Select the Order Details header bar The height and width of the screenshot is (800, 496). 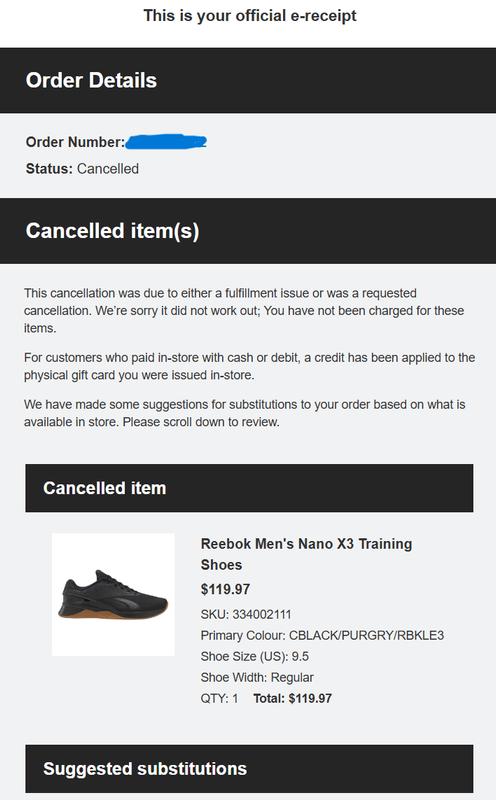(x=248, y=81)
